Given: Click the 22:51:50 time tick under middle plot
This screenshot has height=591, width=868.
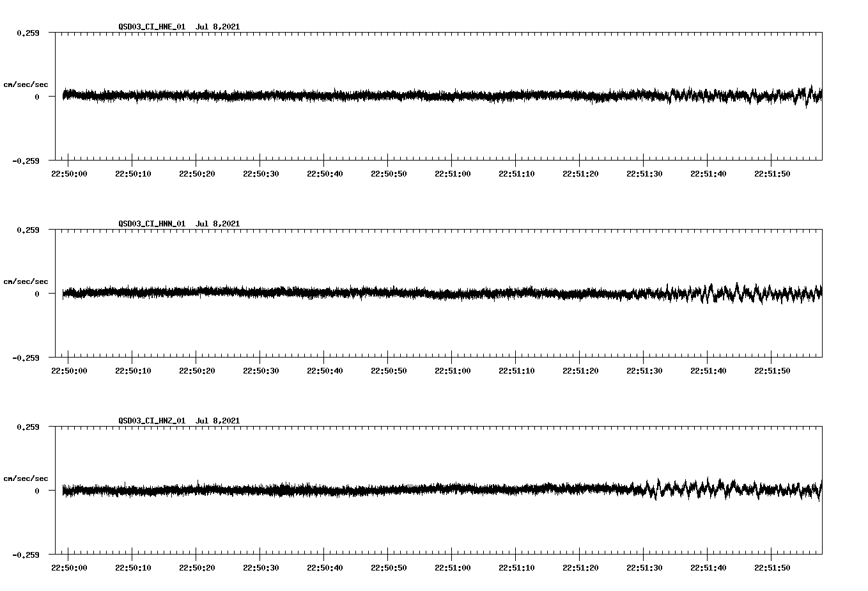Looking at the screenshot, I should click(x=771, y=369).
